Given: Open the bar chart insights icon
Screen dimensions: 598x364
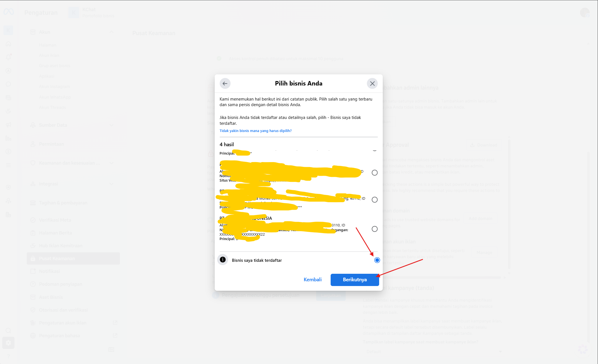Looking at the screenshot, I should point(8,138).
